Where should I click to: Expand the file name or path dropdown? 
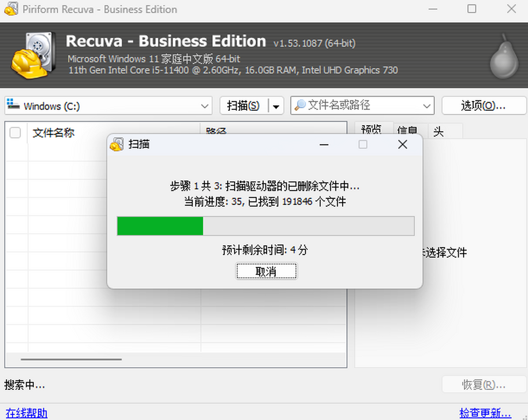coord(426,106)
